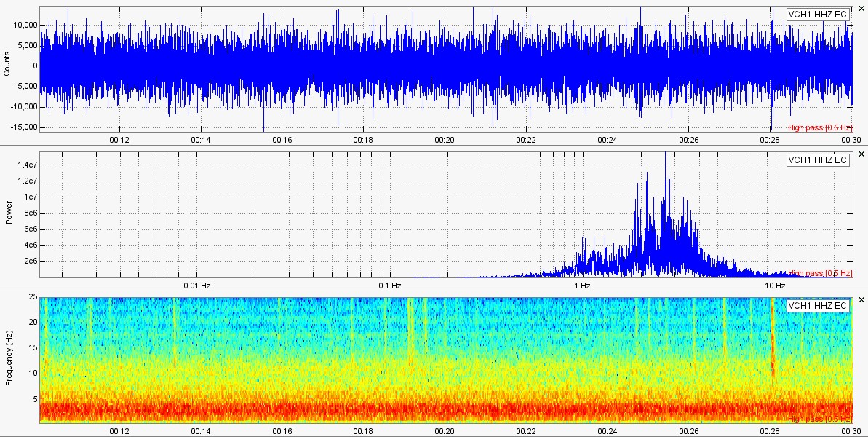Click the 0.1 Hz frequency label

tap(390, 286)
